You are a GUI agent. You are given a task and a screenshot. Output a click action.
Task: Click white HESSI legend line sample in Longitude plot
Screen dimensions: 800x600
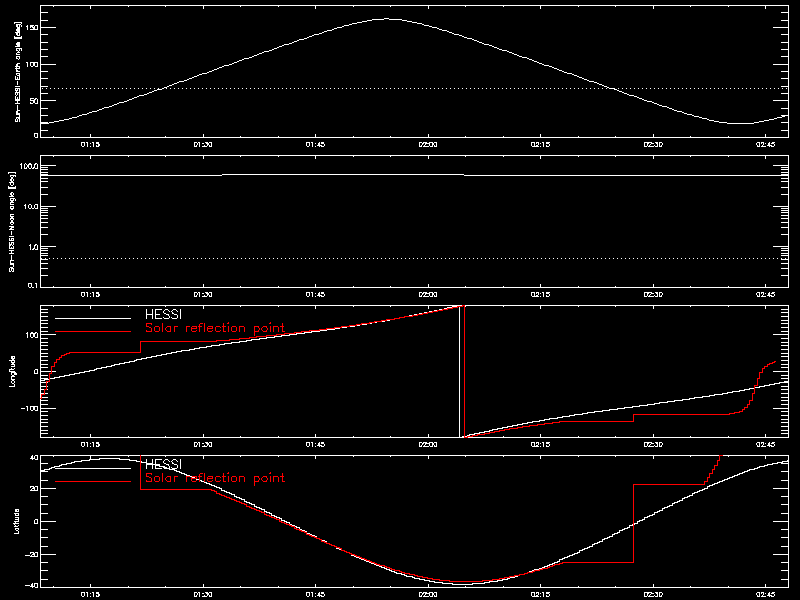click(x=93, y=318)
